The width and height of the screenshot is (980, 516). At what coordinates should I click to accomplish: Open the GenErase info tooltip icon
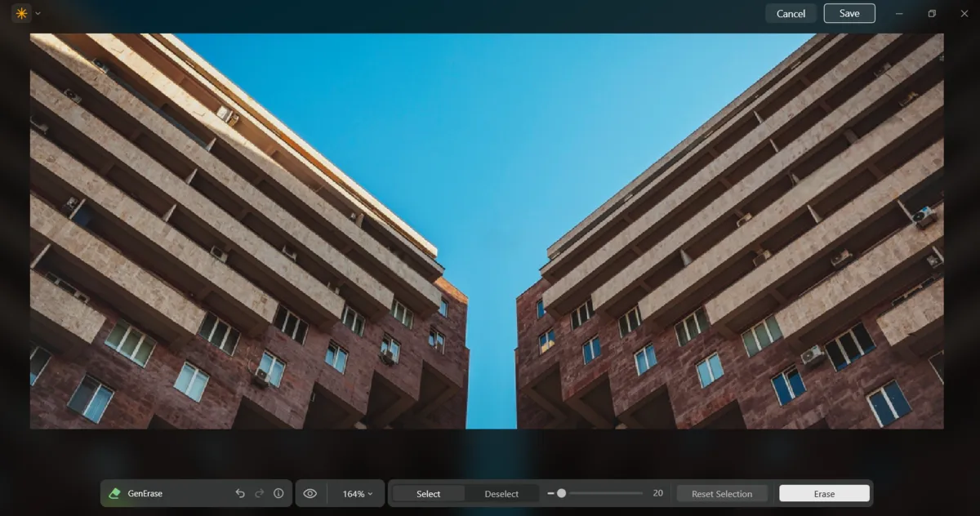coord(278,493)
